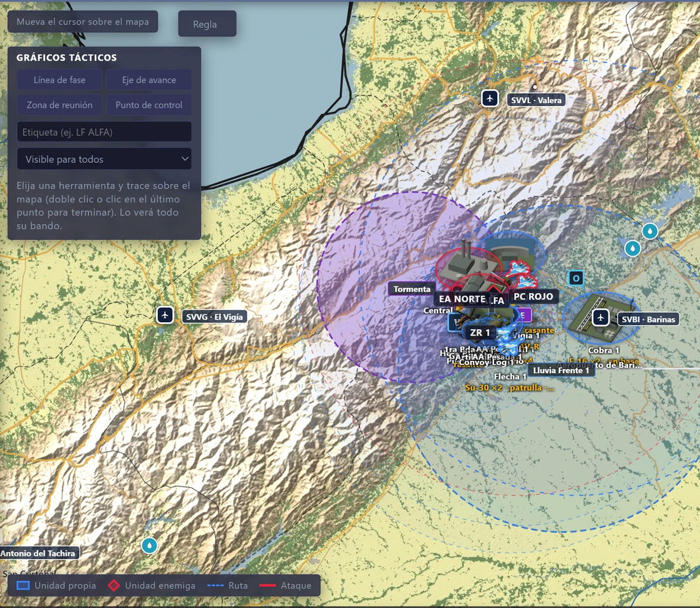The height and width of the screenshot is (608, 700).
Task: Click the EA NORTE label
Action: coord(462,299)
